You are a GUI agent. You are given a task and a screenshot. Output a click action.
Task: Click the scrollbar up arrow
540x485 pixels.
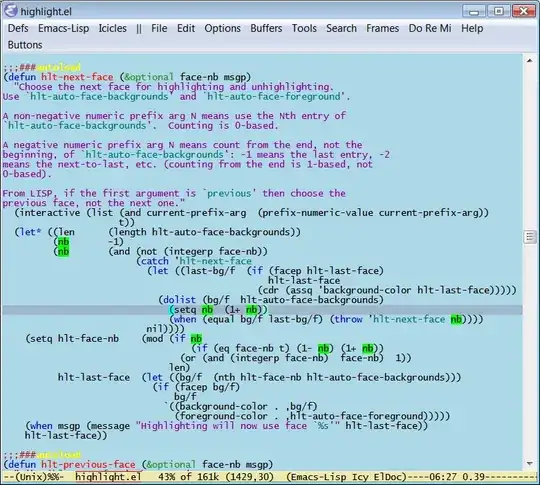530,61
